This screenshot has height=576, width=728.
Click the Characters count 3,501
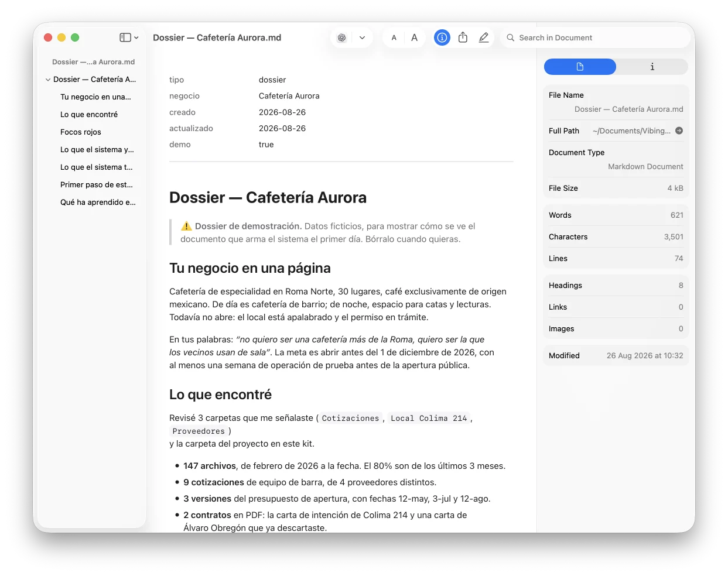coord(674,236)
